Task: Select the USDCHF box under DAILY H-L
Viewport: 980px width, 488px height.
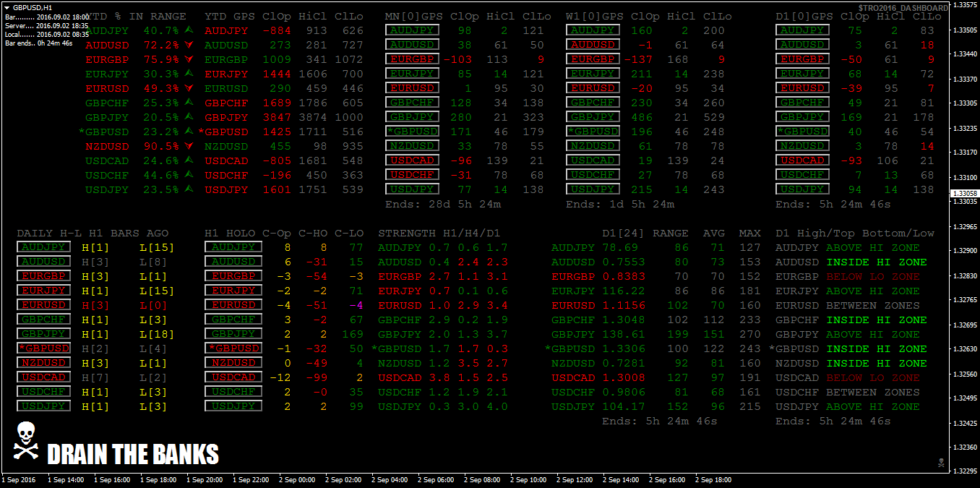Action: click(x=43, y=391)
